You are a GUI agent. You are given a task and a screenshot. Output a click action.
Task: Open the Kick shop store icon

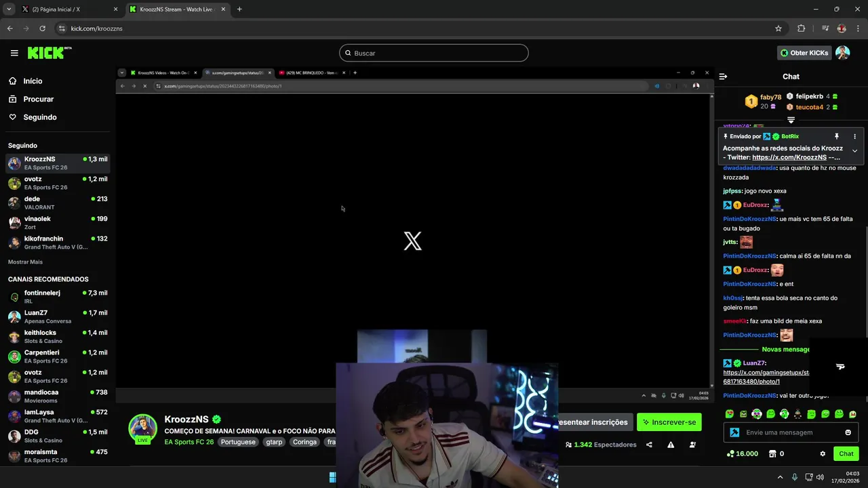tap(772, 453)
